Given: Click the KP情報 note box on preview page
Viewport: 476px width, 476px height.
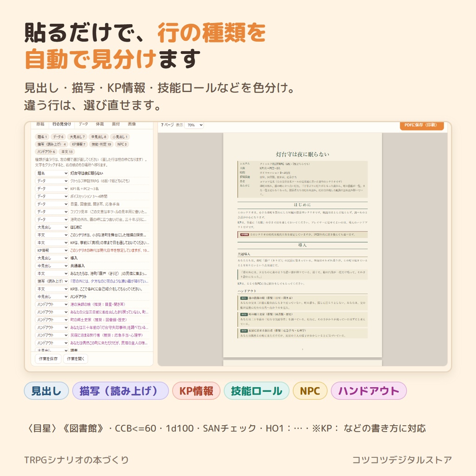Looking at the screenshot, I should (302, 235).
